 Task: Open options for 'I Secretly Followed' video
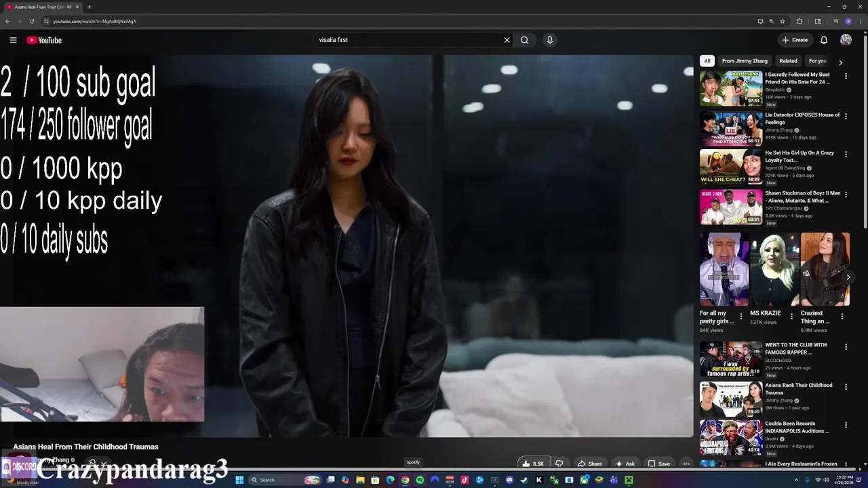click(846, 77)
